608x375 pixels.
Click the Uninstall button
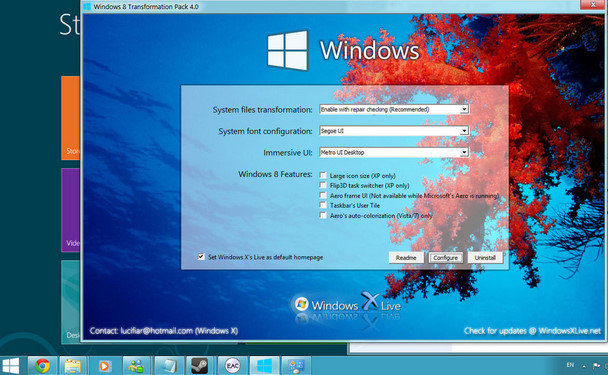[x=485, y=257]
